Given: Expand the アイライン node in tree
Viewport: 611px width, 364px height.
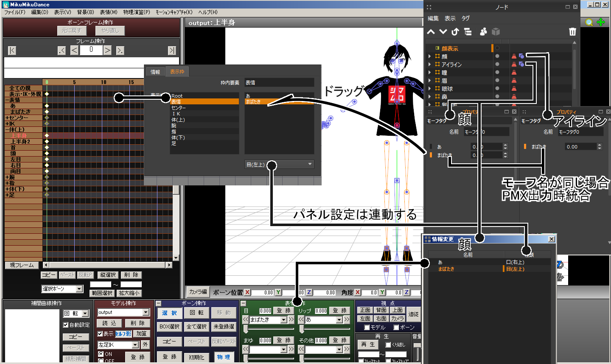Looking at the screenshot, I should click(x=429, y=64).
